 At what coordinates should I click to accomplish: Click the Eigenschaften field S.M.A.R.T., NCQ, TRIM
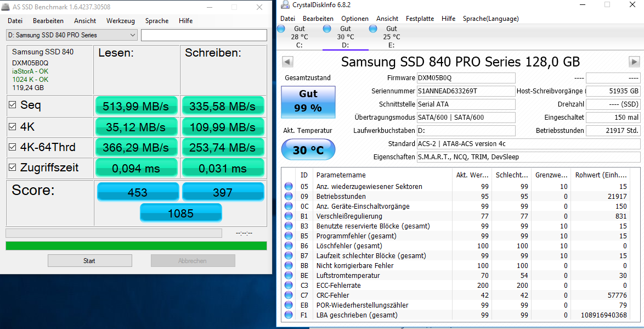[528, 157]
